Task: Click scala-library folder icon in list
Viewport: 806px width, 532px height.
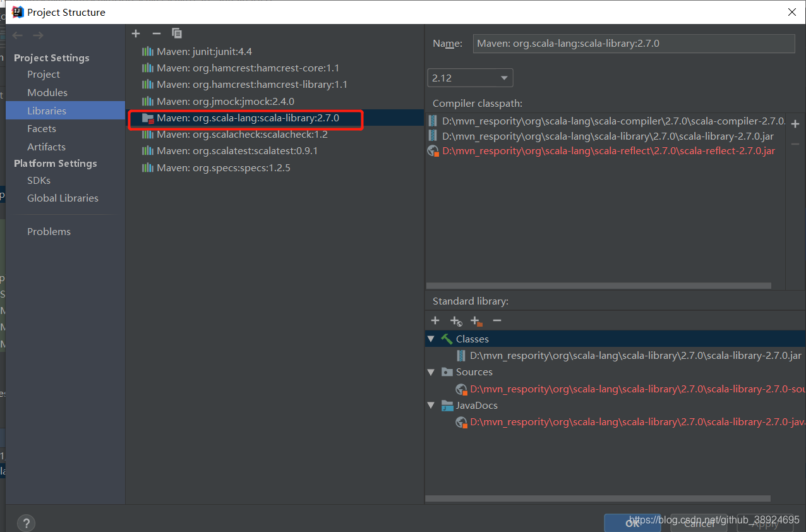Action: pos(148,118)
